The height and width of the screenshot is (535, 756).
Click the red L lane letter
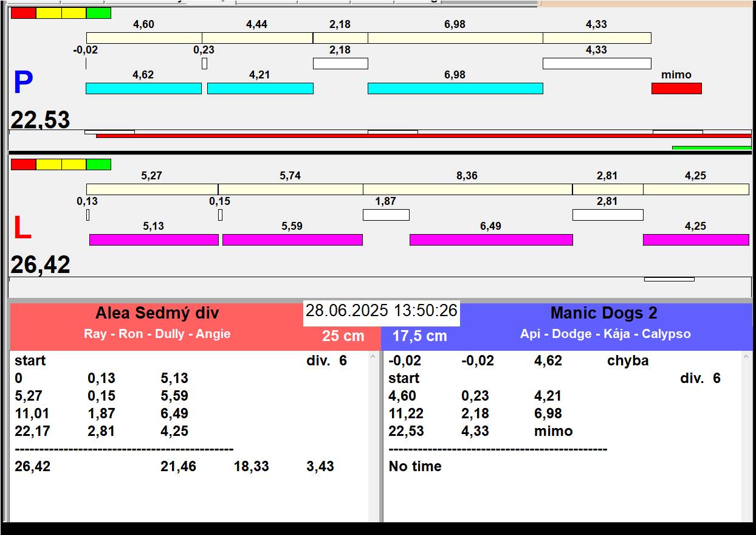point(22,229)
